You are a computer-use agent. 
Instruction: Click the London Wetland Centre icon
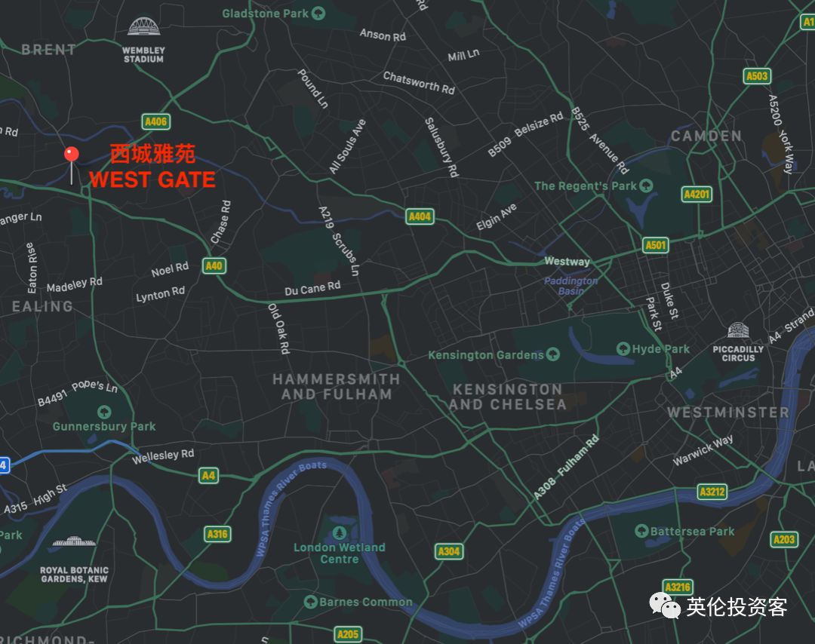coord(340,532)
